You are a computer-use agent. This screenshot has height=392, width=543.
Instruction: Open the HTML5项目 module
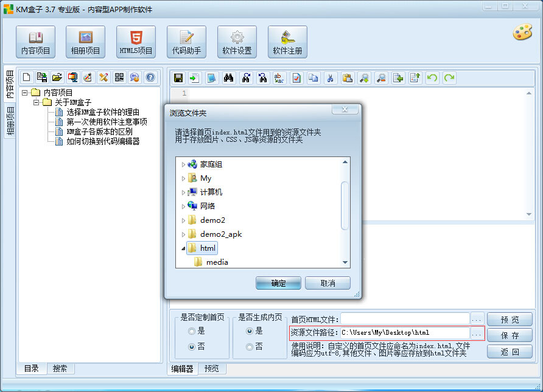pyautogui.click(x=136, y=42)
